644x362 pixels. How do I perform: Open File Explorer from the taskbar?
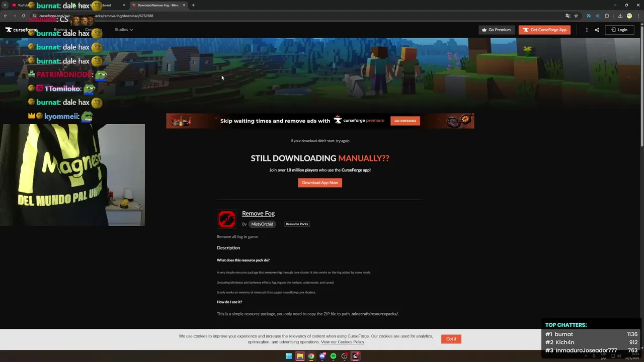300,356
